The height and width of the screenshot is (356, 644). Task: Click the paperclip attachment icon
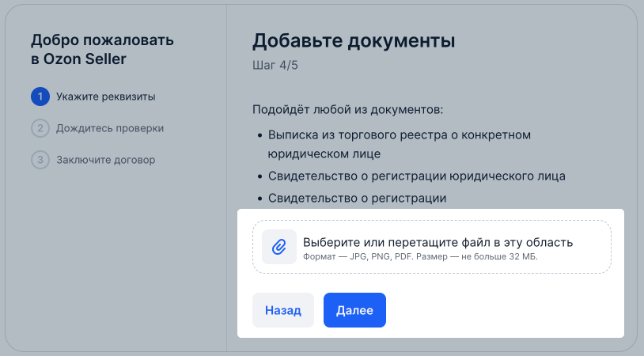click(279, 247)
